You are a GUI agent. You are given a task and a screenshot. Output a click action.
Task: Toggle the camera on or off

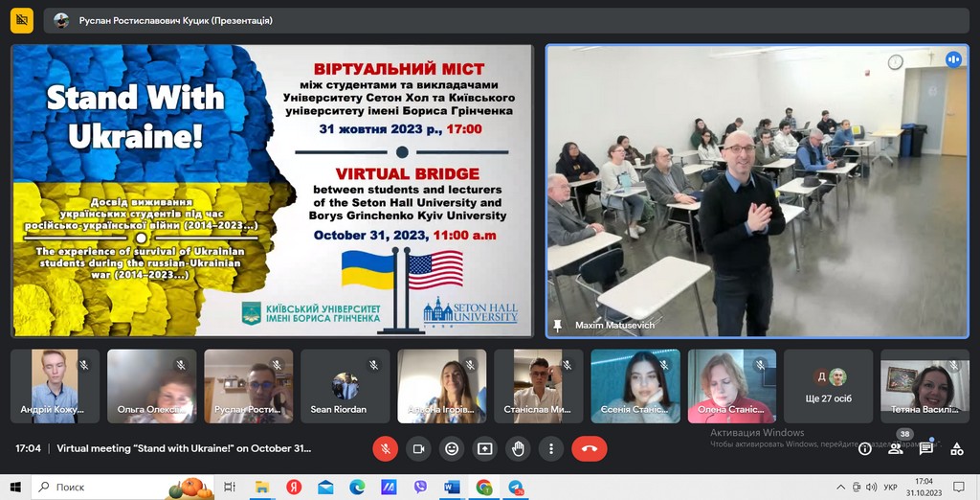coord(418,448)
